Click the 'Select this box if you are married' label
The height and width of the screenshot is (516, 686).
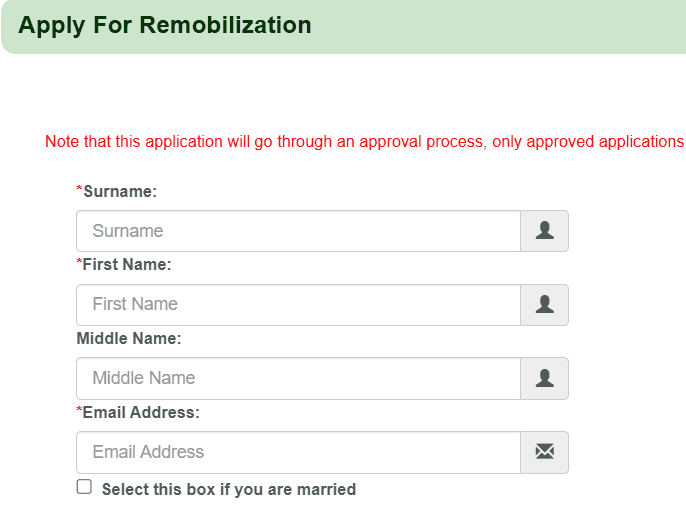[x=229, y=489]
